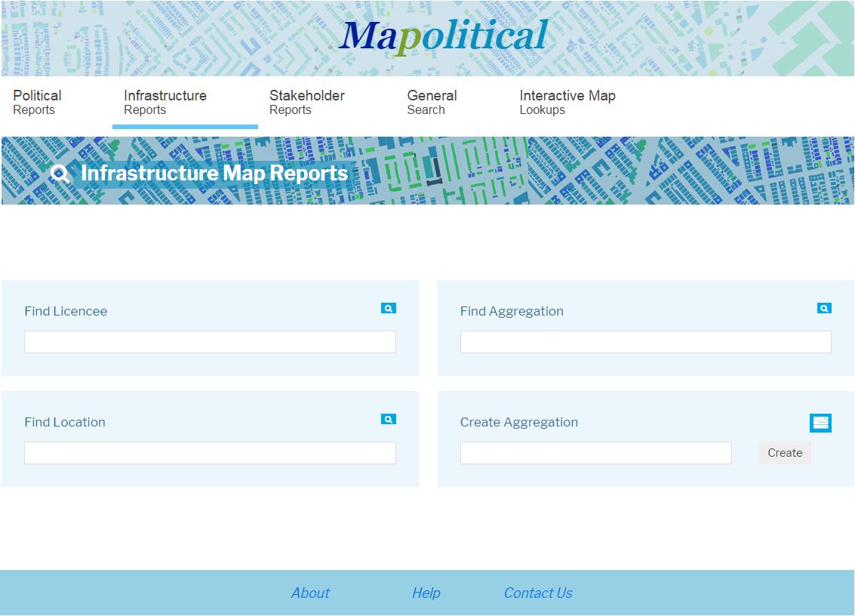This screenshot has width=855, height=616.
Task: Open the Create Aggregation list icon
Action: (x=821, y=423)
